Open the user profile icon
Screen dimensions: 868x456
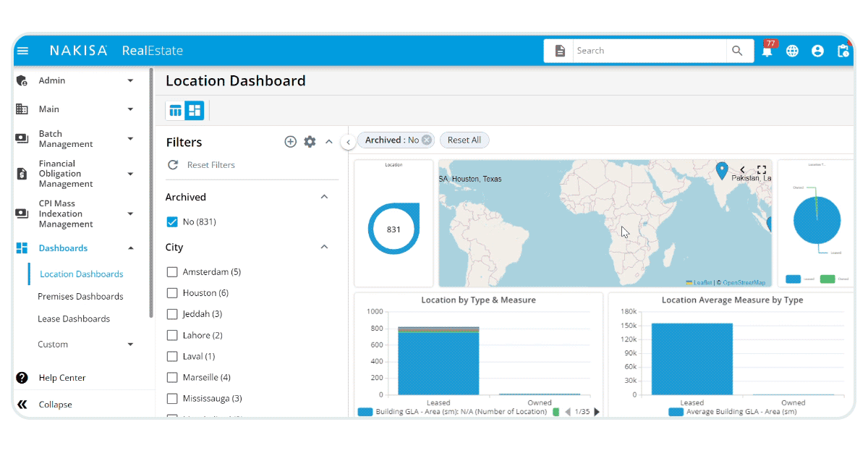click(x=817, y=51)
